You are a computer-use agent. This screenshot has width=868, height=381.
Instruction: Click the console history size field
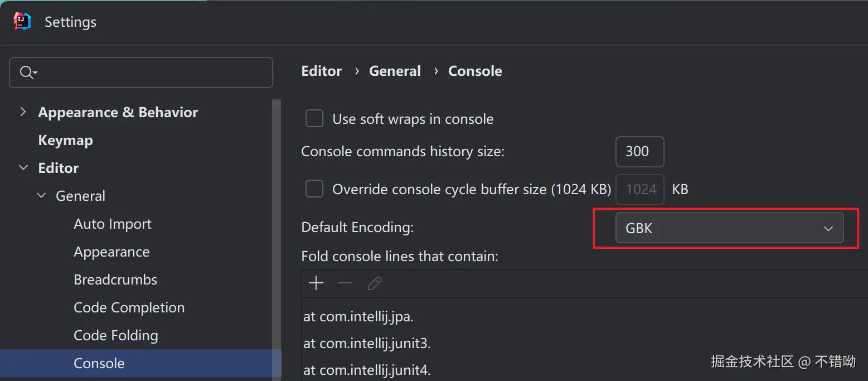[x=639, y=152]
